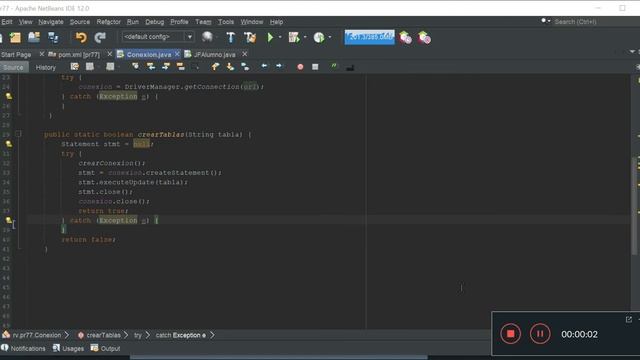The image size is (640, 360).
Task: Undo the last edit
Action: coord(81,38)
